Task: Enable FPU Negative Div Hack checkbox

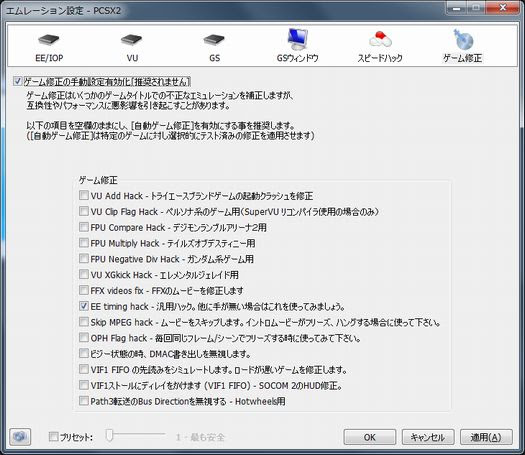Action: click(x=83, y=258)
